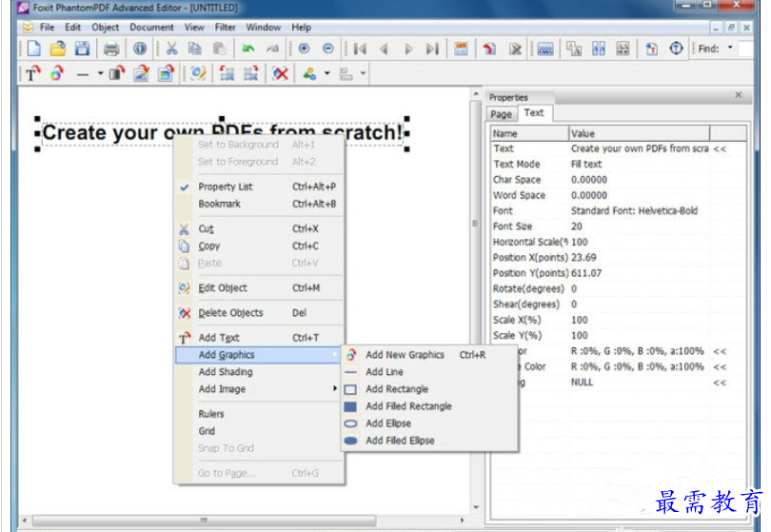Click the Copy toolbar icon

[195, 49]
